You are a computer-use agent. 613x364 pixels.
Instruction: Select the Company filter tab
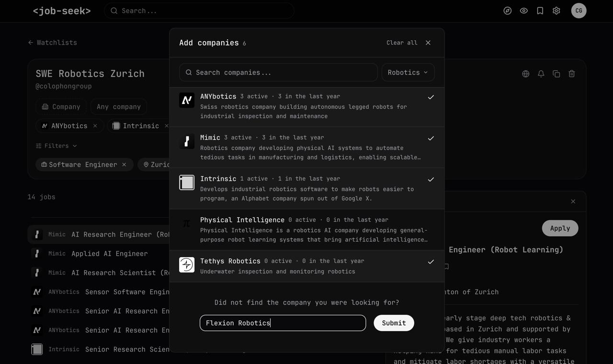61,107
